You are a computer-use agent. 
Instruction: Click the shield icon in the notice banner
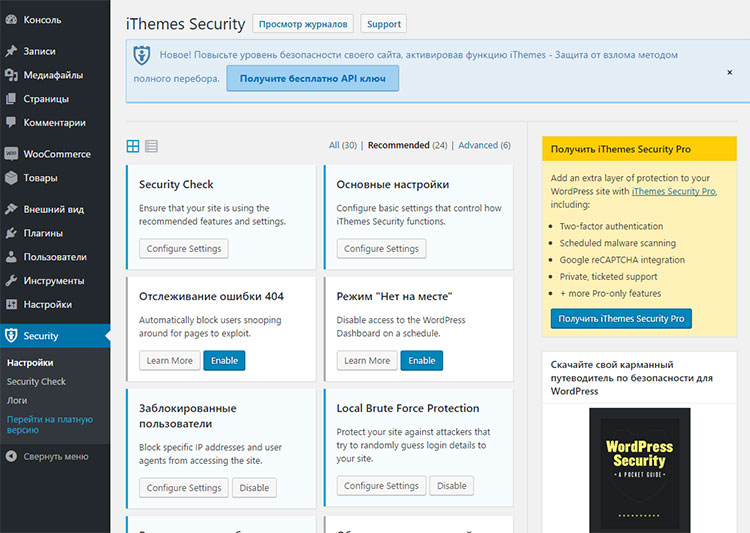[x=142, y=55]
